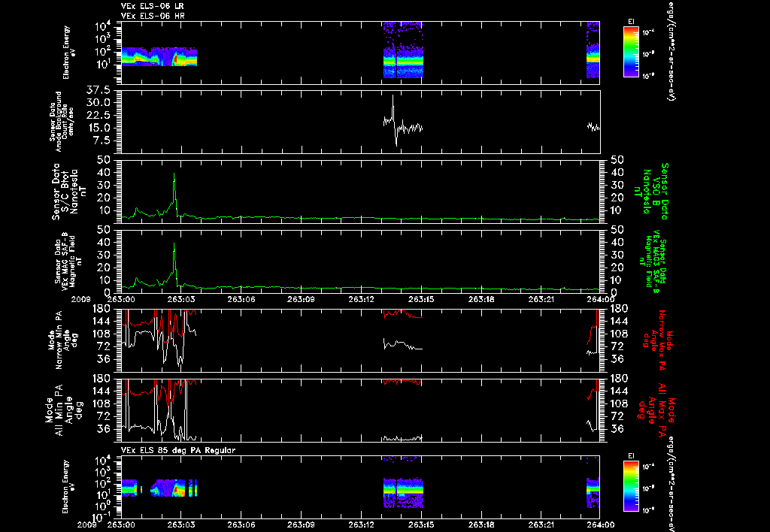Click the "VEx ELS-06 HR" title text
Screen dimensions: 770x532
coord(153,17)
